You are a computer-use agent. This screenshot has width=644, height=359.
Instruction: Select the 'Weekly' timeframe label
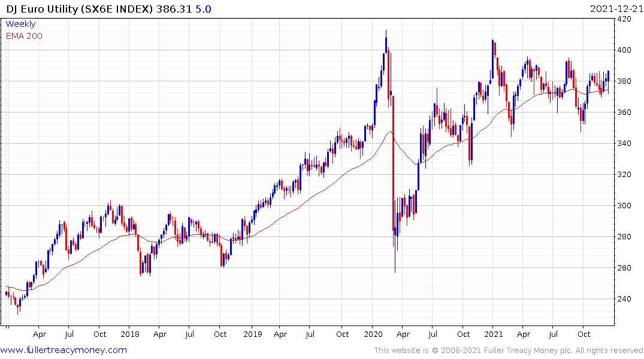(20, 24)
